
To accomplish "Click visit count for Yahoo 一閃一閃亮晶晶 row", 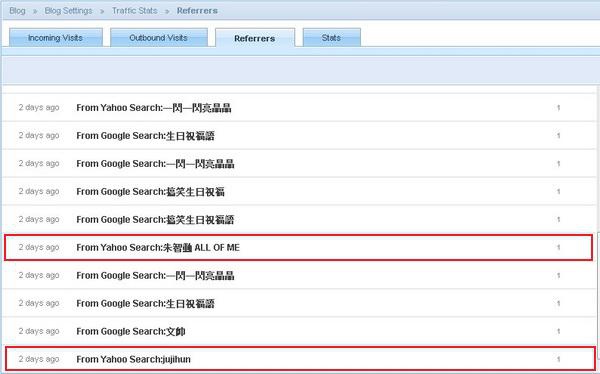I will tap(559, 108).
